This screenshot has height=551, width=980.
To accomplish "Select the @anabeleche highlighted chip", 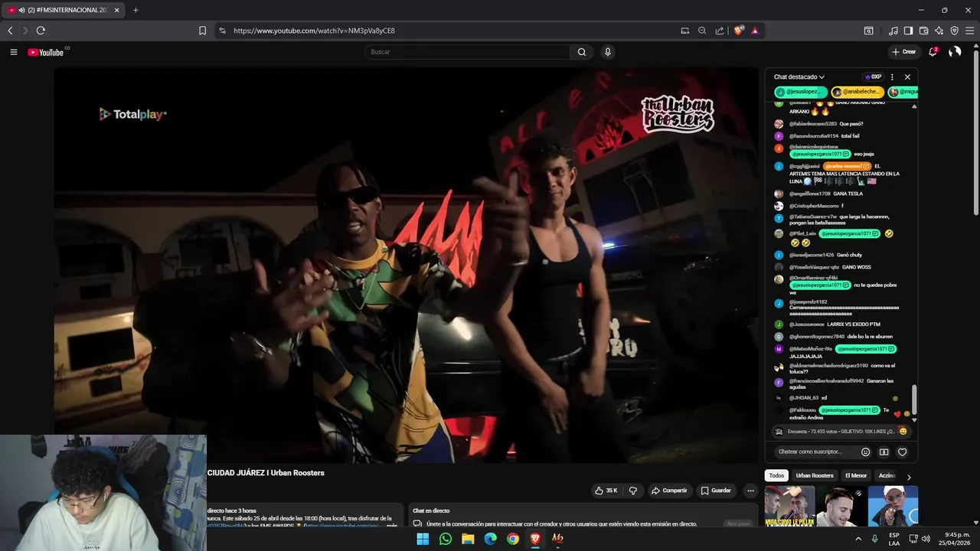I will click(857, 92).
